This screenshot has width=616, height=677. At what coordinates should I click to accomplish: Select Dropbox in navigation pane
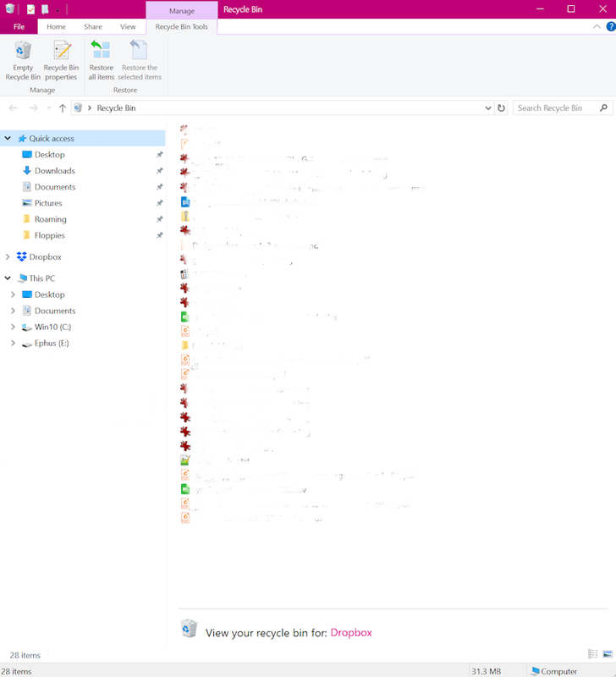(46, 257)
